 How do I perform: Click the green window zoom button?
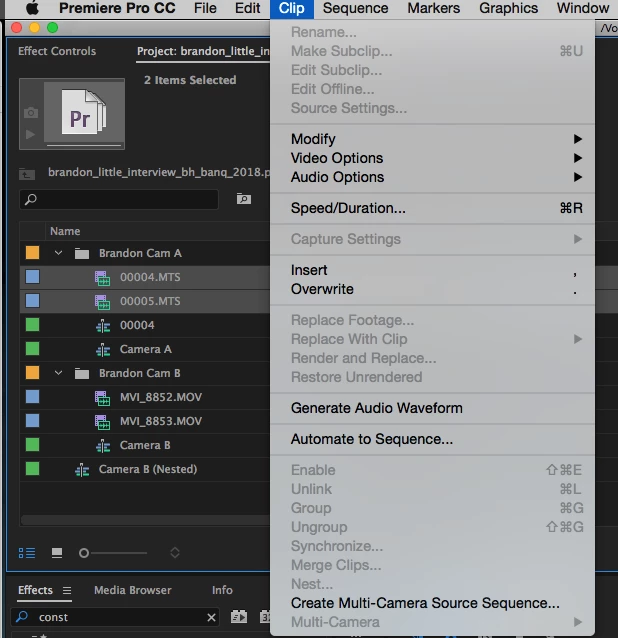point(52,28)
